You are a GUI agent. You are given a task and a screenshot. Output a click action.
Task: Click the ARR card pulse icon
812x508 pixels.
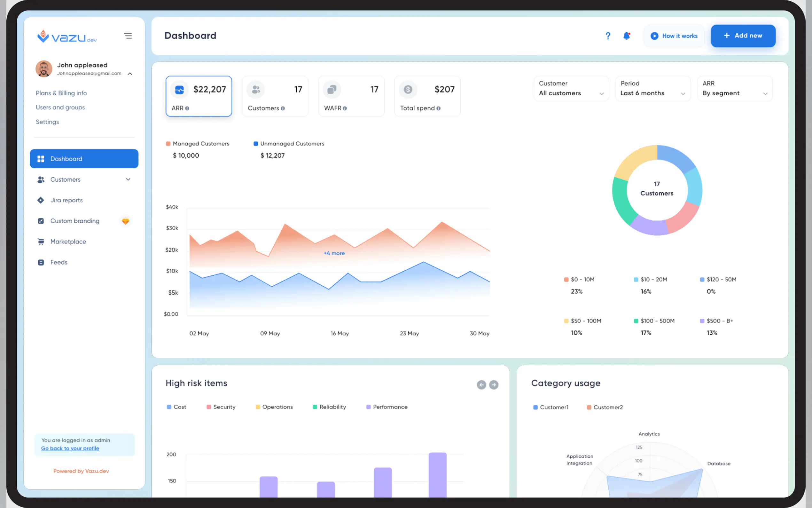179,90
